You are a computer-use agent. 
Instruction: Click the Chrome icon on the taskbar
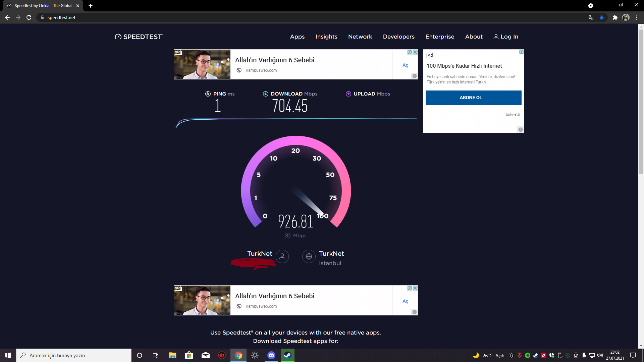(x=238, y=355)
